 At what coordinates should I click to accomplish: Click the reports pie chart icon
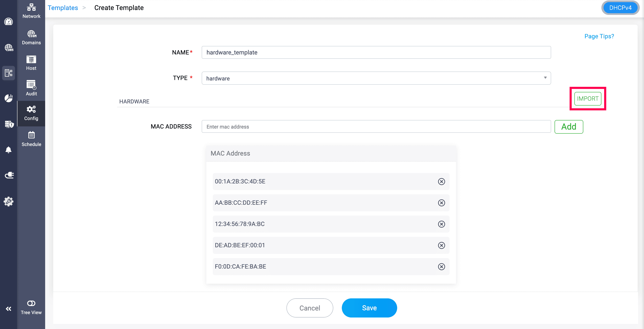coord(9,98)
